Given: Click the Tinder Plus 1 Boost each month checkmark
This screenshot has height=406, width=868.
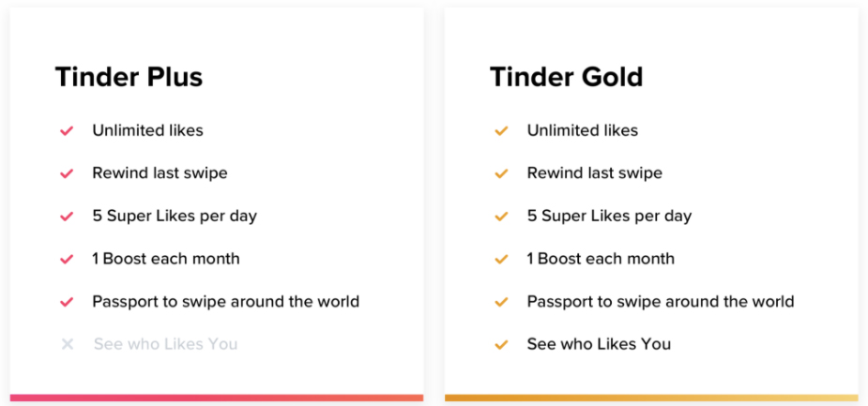Looking at the screenshot, I should (67, 260).
